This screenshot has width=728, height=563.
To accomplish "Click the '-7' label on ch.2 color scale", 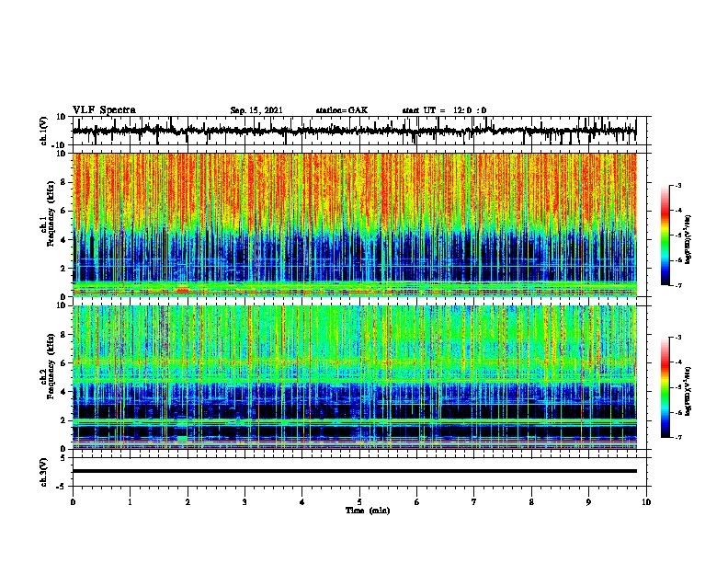I will coord(678,437).
